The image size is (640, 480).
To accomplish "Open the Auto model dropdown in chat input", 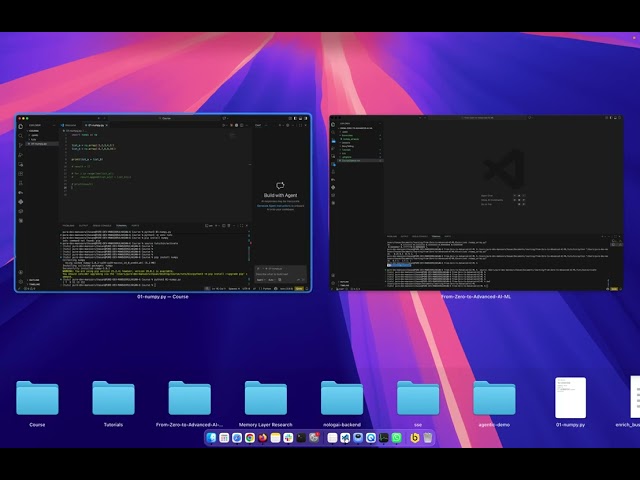I will click(x=271, y=280).
